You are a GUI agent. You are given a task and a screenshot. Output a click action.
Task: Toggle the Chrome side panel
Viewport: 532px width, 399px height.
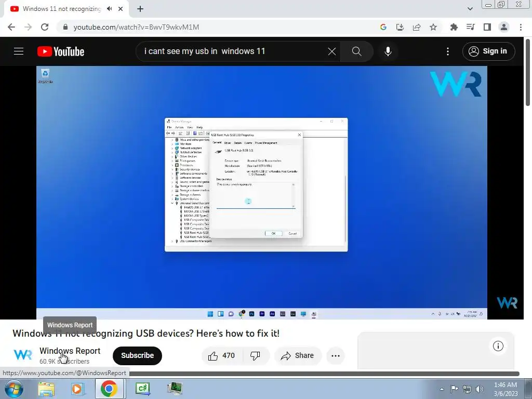click(487, 27)
